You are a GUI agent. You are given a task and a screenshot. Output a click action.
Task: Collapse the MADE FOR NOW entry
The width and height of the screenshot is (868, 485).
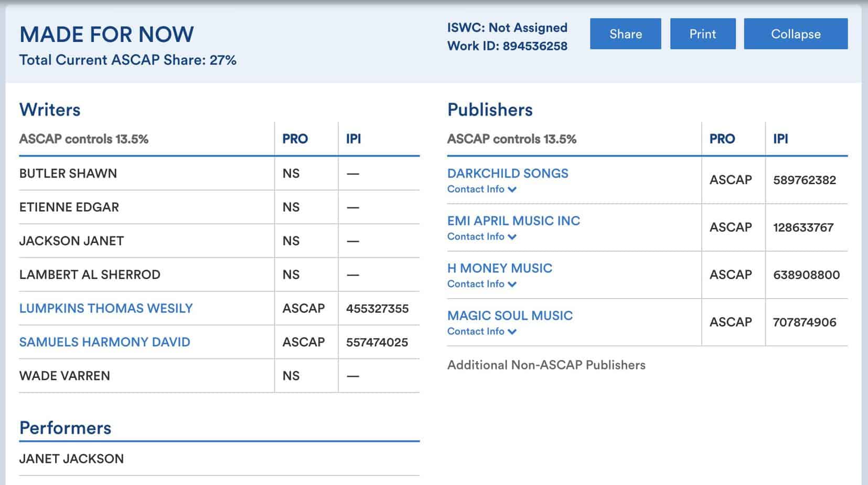[795, 34]
